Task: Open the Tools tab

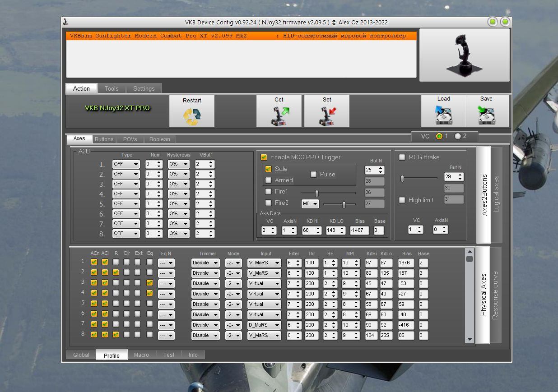Action: point(112,88)
